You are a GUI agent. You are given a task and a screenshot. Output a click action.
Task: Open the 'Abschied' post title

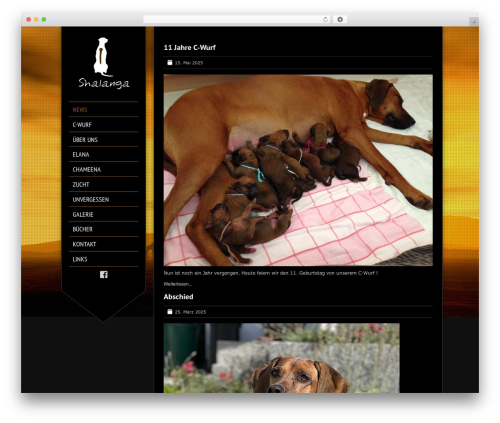click(x=178, y=297)
